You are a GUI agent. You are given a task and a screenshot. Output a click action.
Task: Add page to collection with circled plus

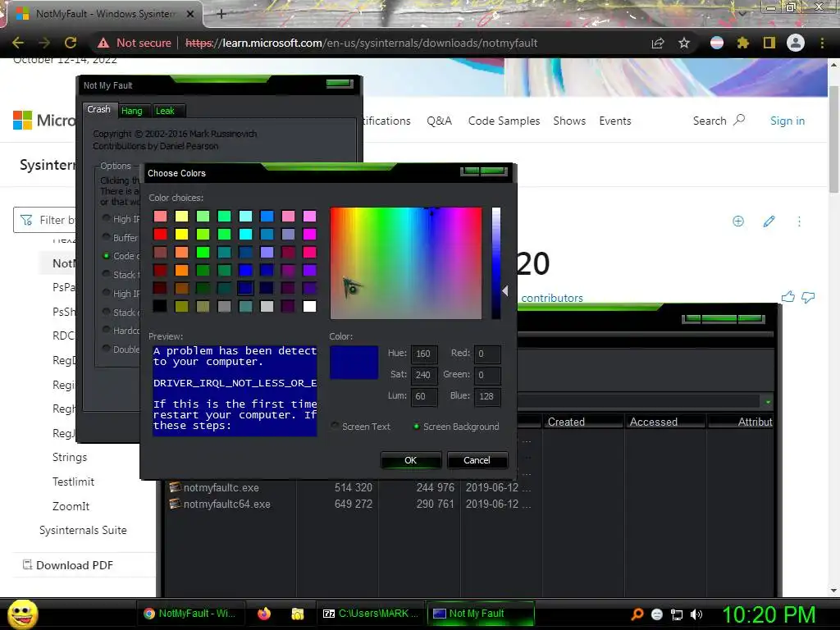[x=738, y=221]
